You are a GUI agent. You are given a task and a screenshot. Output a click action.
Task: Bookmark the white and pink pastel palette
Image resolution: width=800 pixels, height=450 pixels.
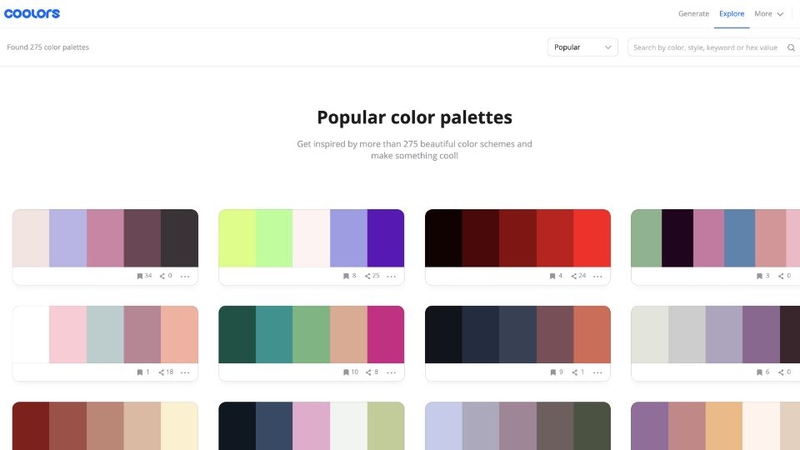139,372
